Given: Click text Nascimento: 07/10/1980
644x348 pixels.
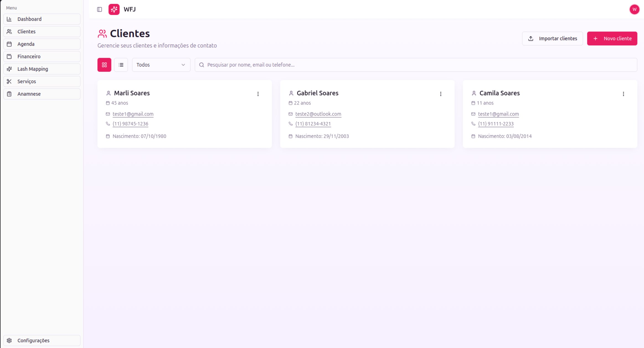Looking at the screenshot, I should coord(139,136).
